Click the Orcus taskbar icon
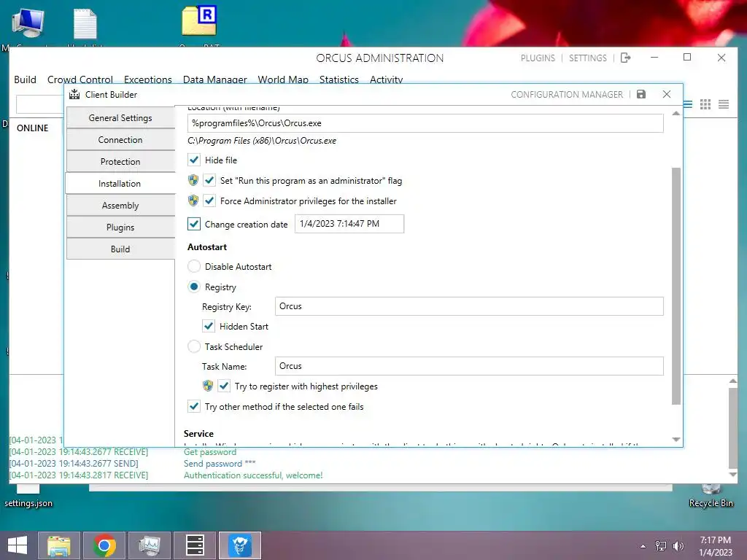The width and height of the screenshot is (747, 560). (240, 545)
